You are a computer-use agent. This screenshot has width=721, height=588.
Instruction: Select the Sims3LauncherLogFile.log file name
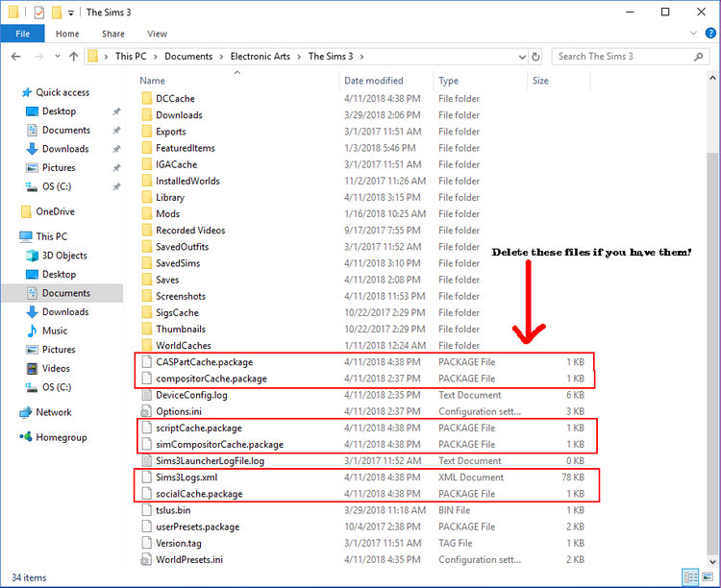[210, 461]
